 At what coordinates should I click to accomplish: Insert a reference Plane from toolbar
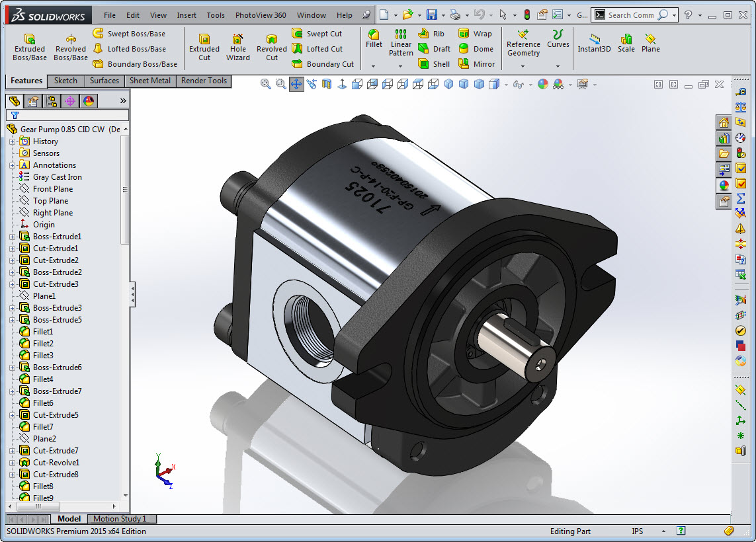(x=650, y=43)
